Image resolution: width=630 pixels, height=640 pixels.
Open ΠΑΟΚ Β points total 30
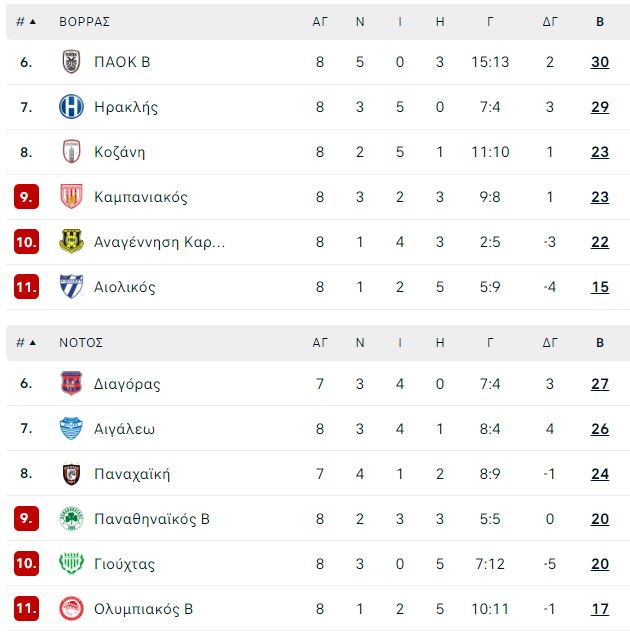600,62
